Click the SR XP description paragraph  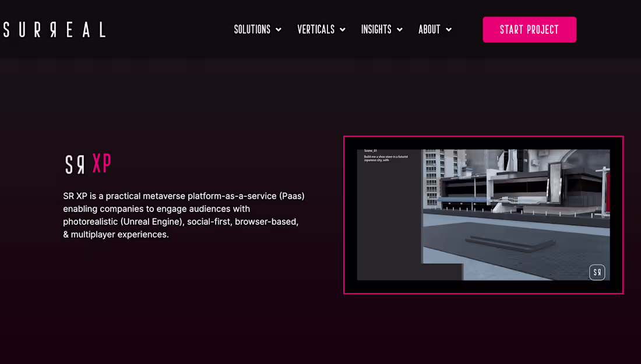pos(184,215)
